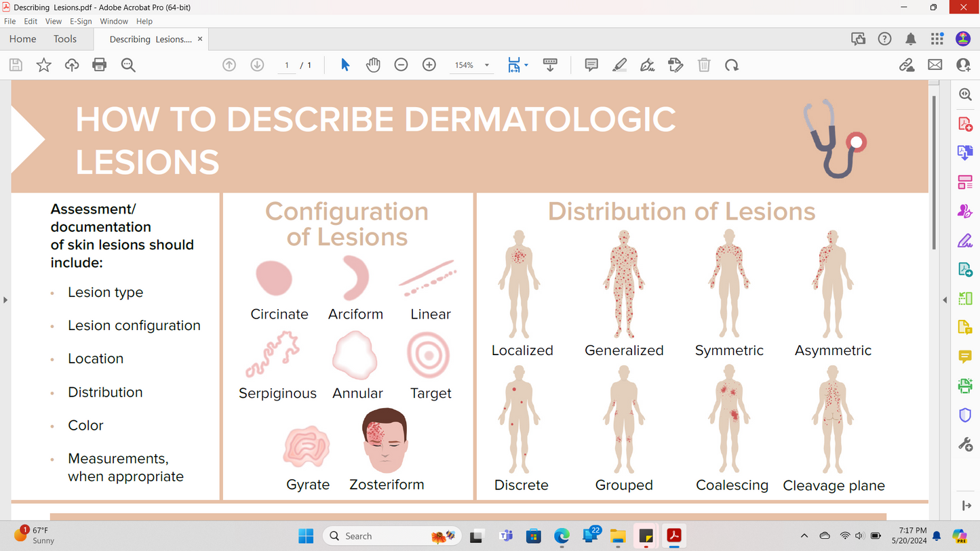Open the Help menu
This screenshot has width=980, height=551.
(x=144, y=21)
